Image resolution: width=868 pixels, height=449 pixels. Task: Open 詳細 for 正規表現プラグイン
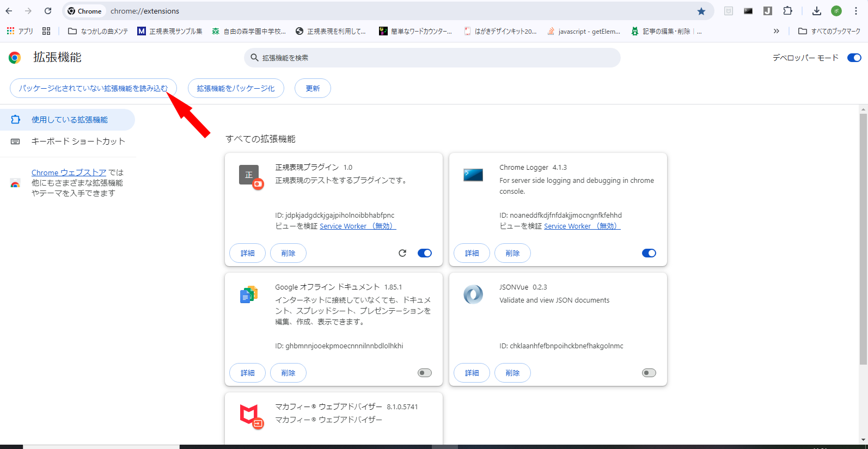[x=248, y=253]
